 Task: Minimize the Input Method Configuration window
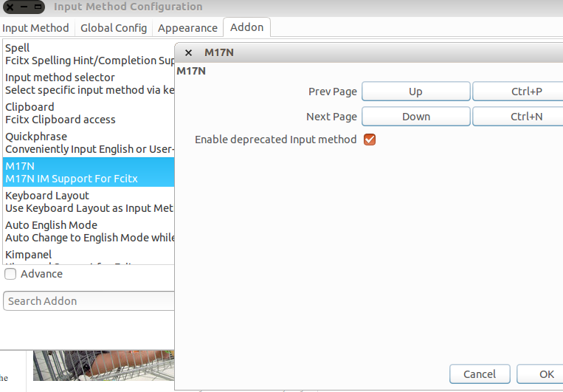24,7
